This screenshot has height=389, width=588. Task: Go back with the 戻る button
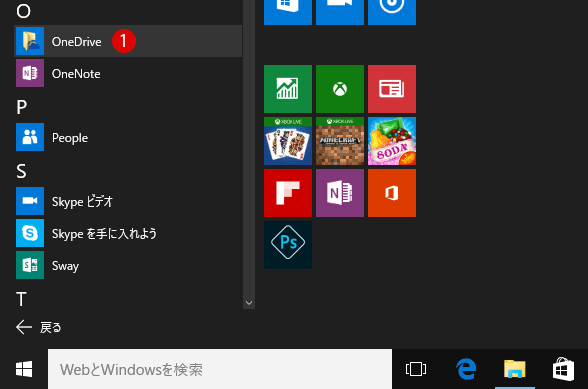[39, 327]
